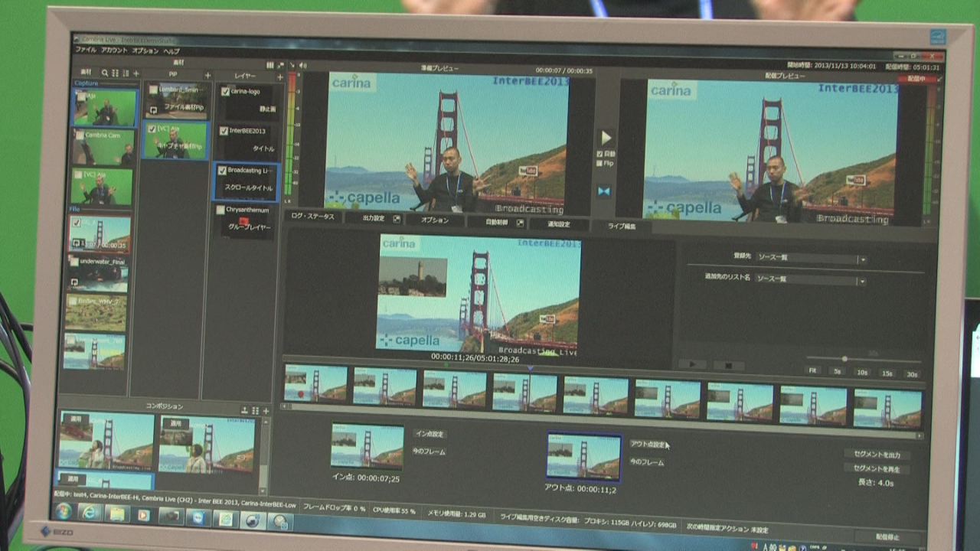Open the file explorer taskbar icon

coord(116,514)
